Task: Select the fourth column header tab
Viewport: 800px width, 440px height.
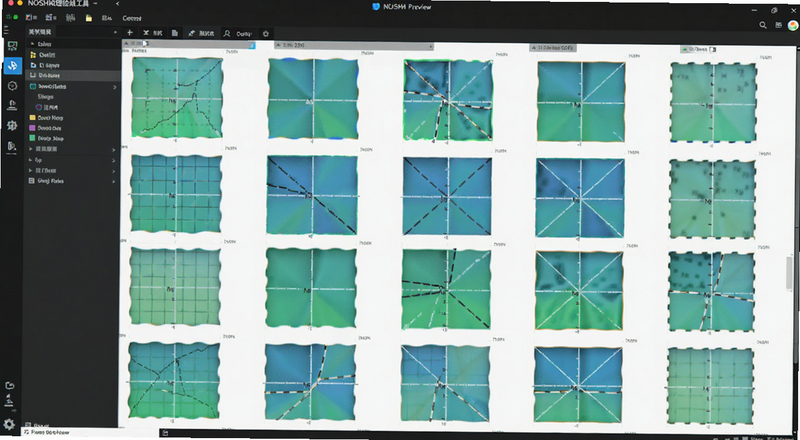Action: click(x=553, y=48)
